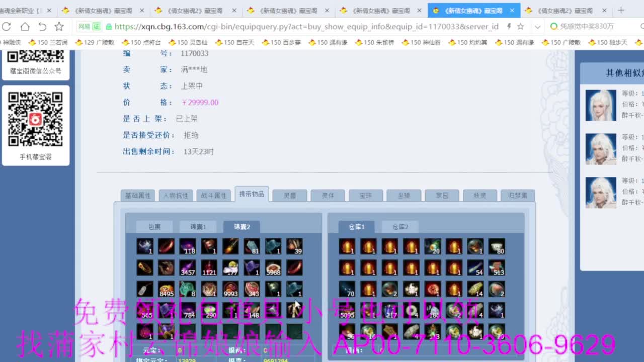Click the inventory item with count 343

tap(252, 289)
